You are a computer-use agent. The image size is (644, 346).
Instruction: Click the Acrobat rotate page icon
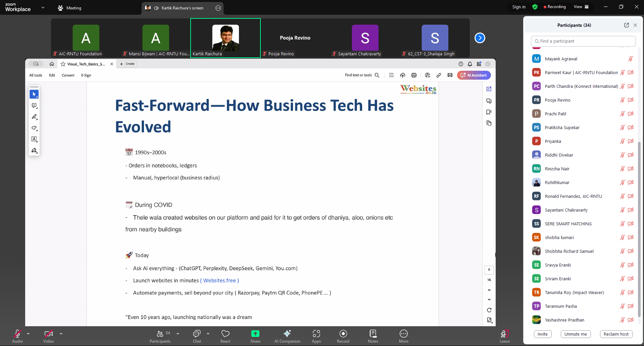[489, 310]
